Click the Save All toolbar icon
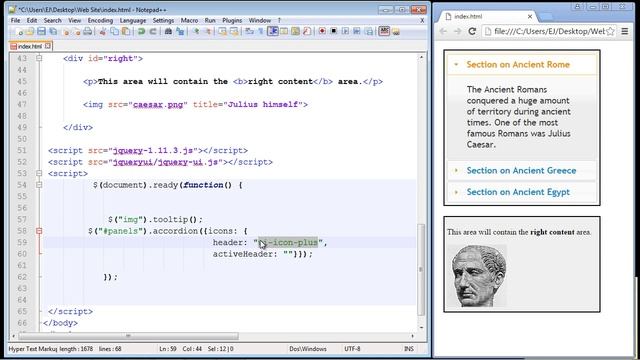Viewport: 640px width, 360px height. tap(53, 31)
